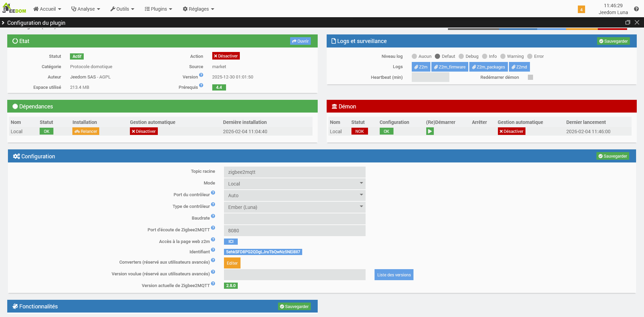
Task: Expand the Outils menu
Action: (x=122, y=9)
